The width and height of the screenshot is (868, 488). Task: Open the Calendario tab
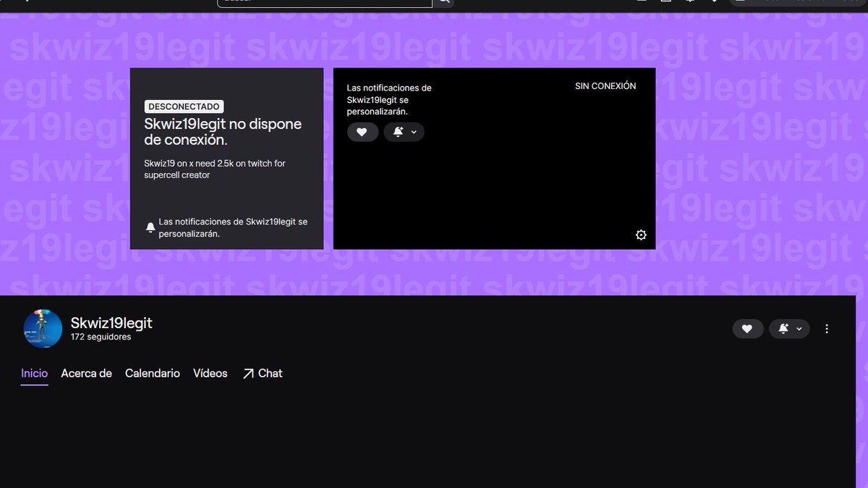(x=153, y=374)
